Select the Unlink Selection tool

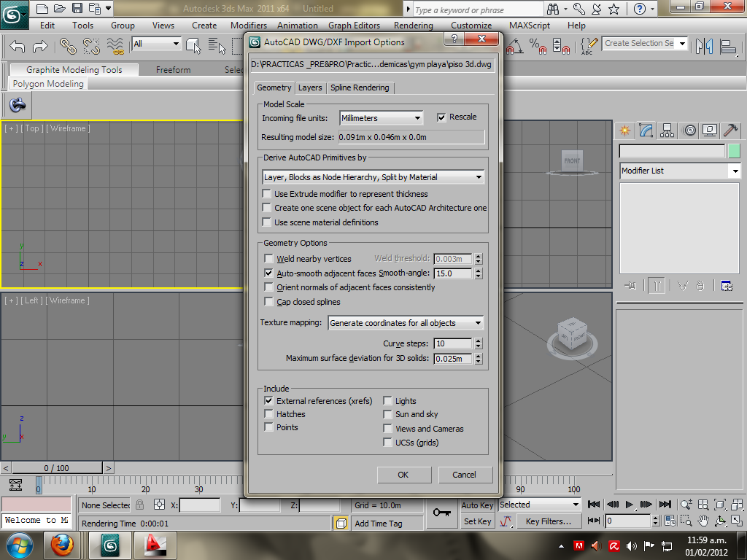pos(91,46)
